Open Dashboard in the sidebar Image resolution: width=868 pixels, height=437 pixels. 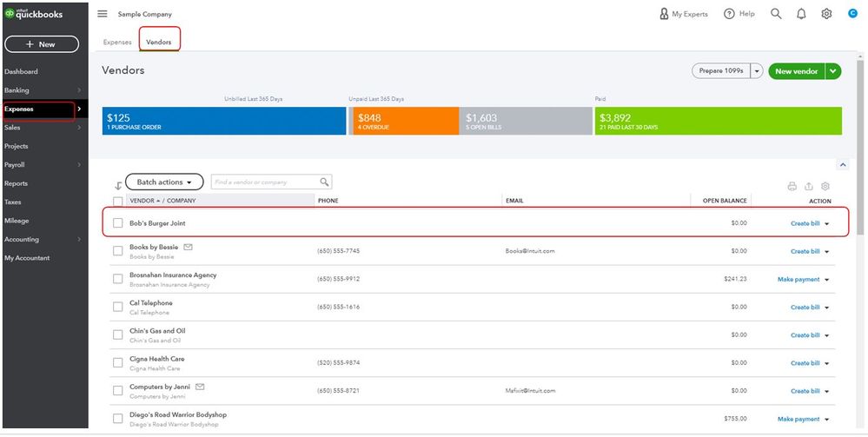[x=21, y=71]
